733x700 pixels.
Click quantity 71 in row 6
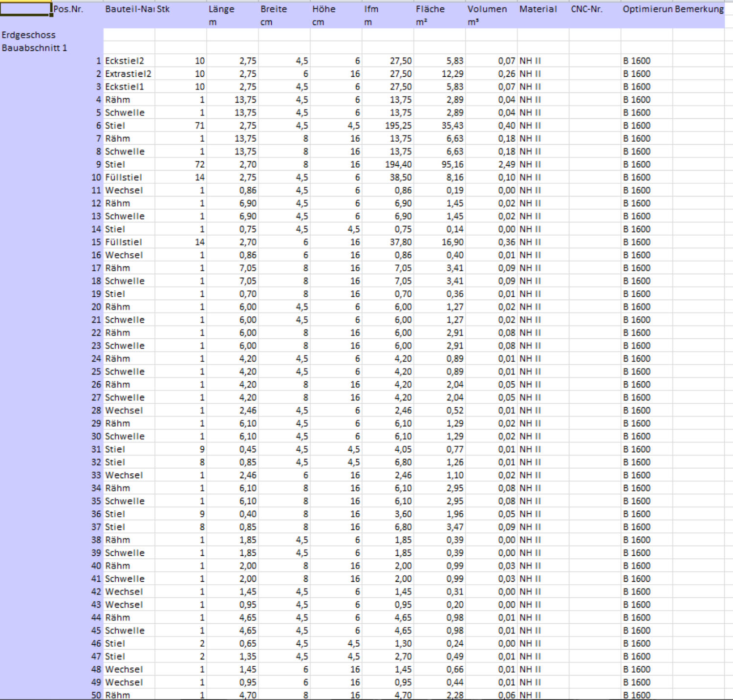click(181, 126)
